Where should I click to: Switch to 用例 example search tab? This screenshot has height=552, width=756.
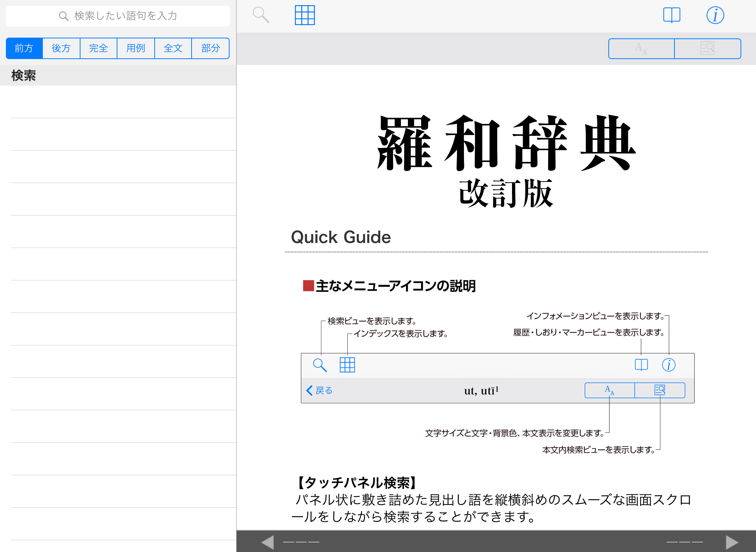136,48
